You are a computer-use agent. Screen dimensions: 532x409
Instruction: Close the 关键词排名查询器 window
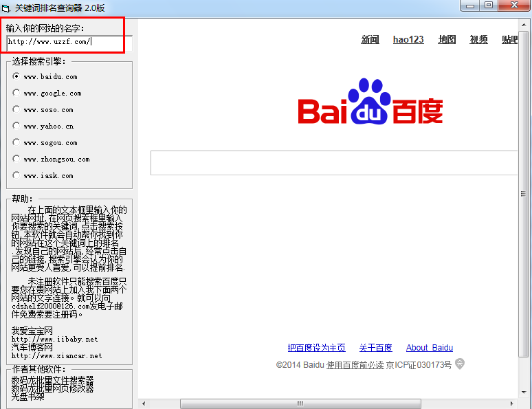(x=514, y=5)
